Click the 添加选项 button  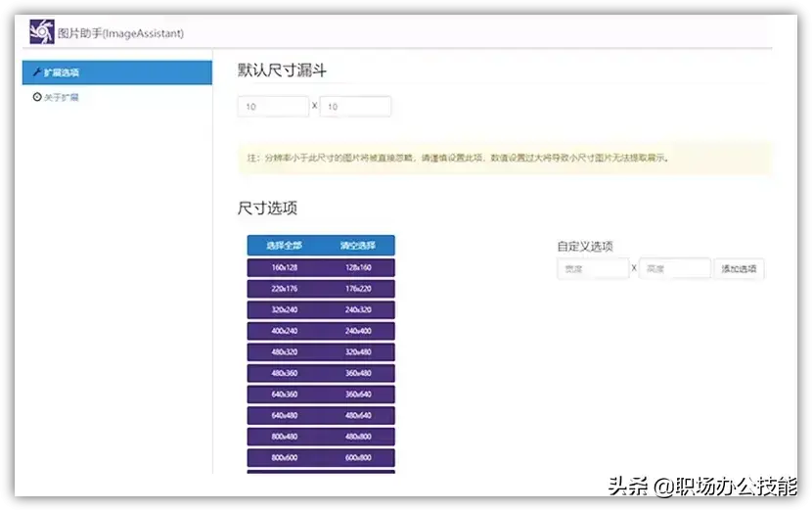click(739, 268)
